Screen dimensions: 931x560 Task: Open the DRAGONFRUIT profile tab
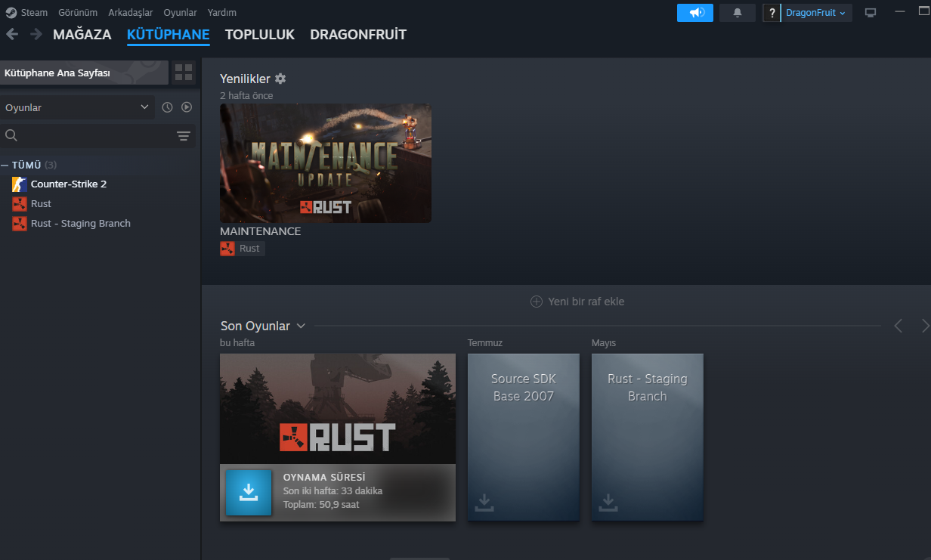pyautogui.click(x=358, y=35)
